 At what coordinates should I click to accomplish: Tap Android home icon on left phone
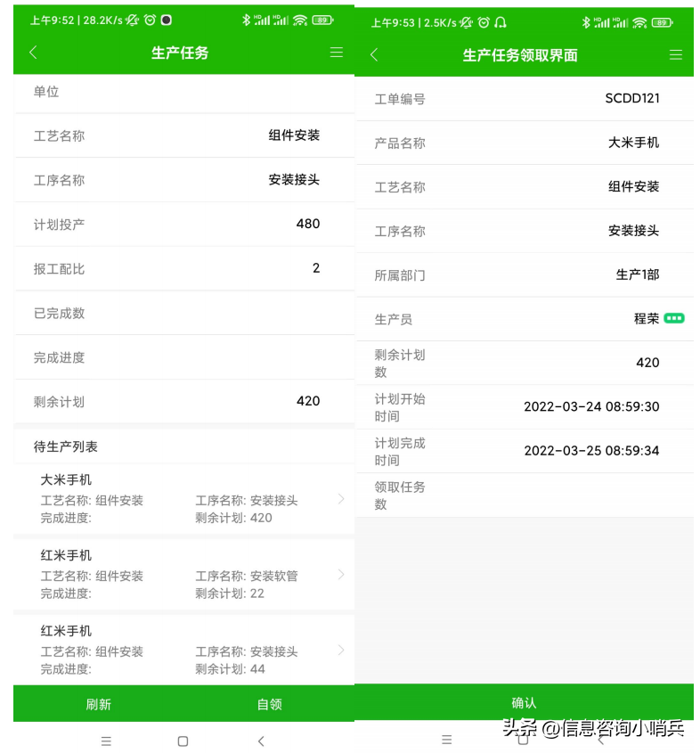pos(183,741)
